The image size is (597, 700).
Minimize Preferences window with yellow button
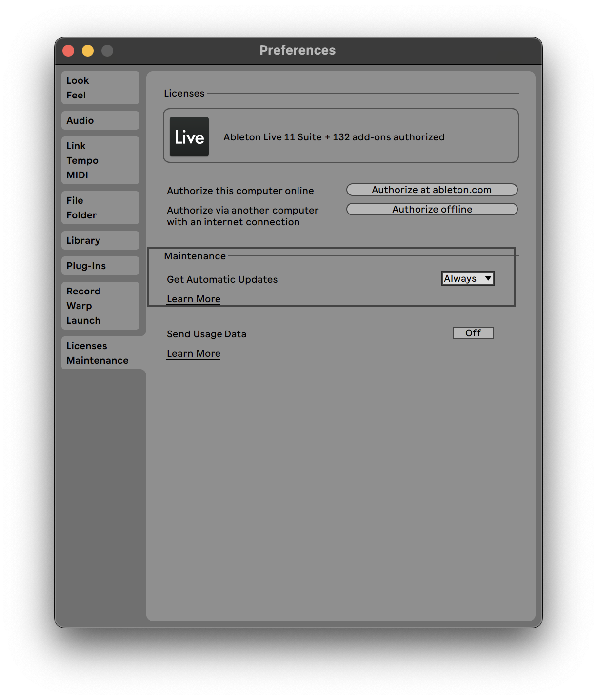coord(88,51)
